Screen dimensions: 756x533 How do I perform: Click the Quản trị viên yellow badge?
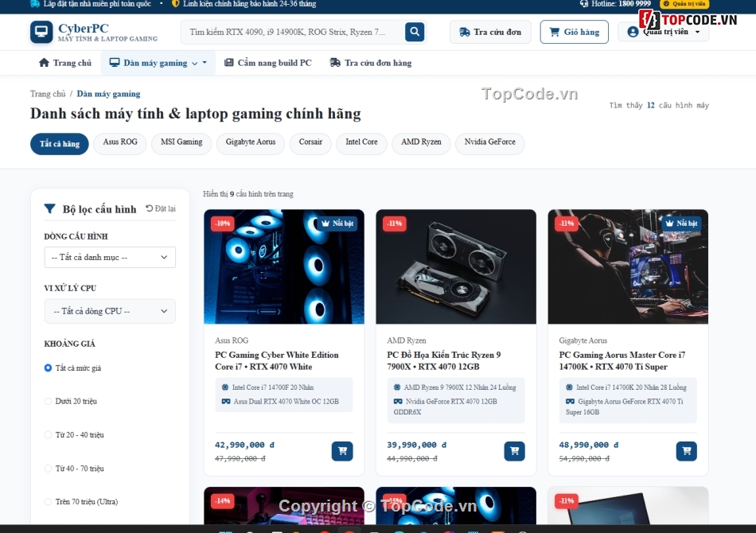pos(684,4)
